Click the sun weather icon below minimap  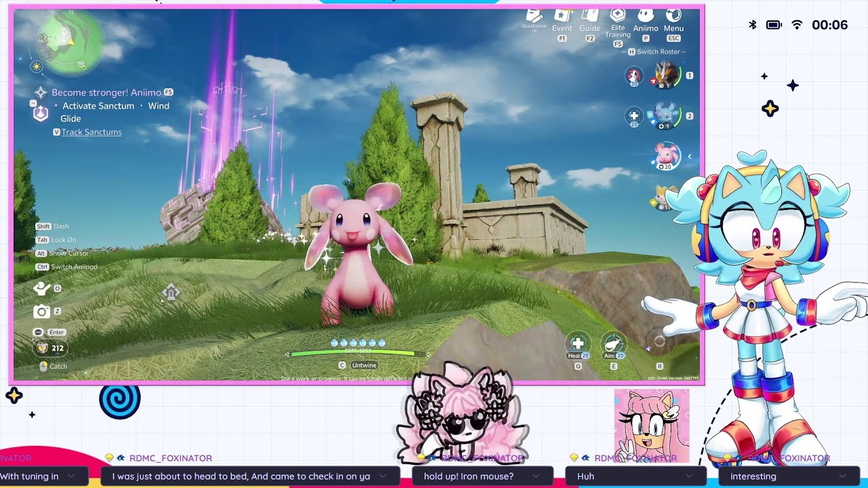pyautogui.click(x=37, y=66)
